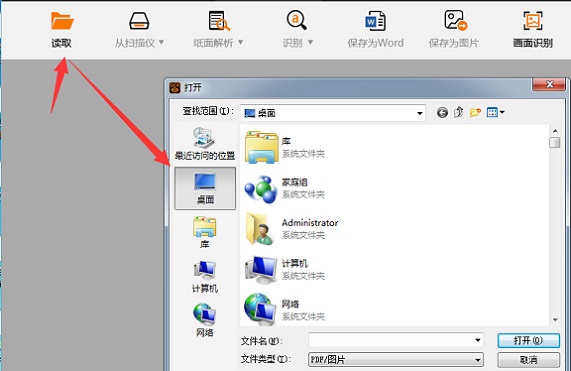Select 桌面 in the places bar

pos(205,189)
